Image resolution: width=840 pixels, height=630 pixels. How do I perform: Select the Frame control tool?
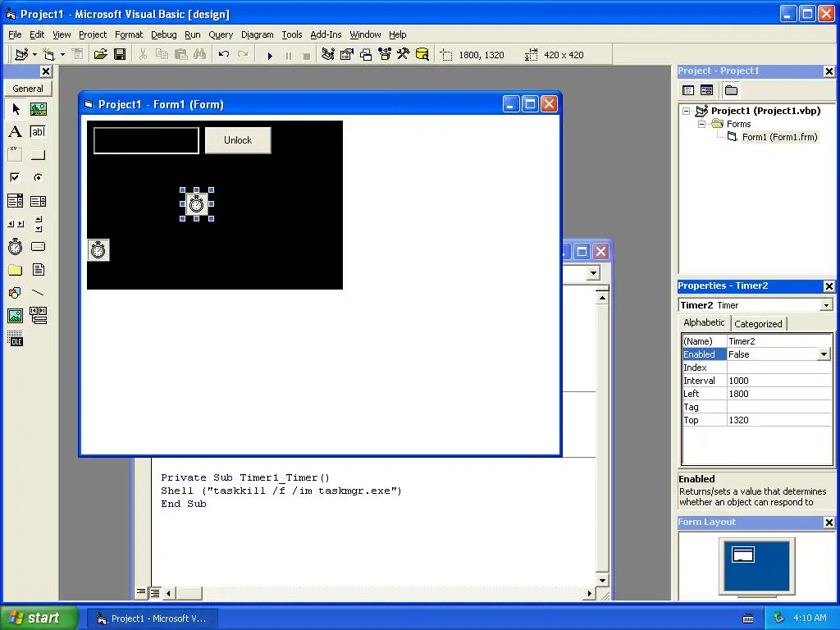click(16, 155)
